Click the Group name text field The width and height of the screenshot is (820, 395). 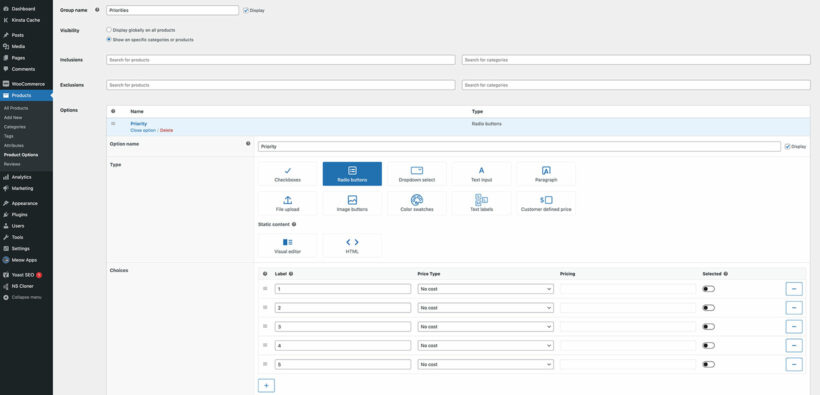[x=173, y=10]
